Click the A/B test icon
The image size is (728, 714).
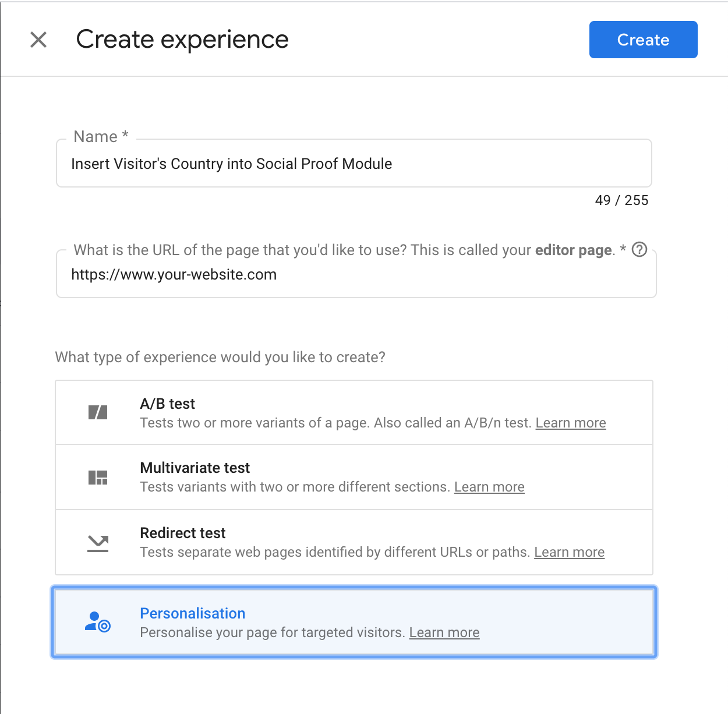98,413
